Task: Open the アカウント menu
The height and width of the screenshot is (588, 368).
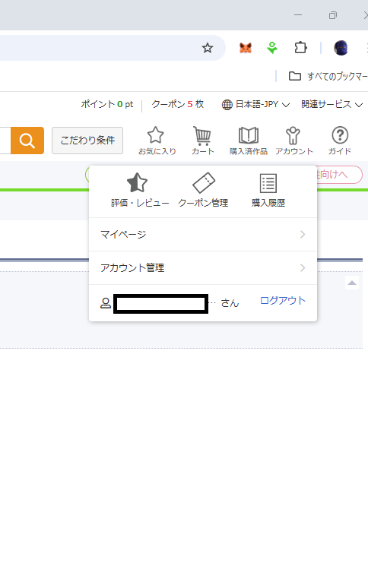Action: coord(293,141)
